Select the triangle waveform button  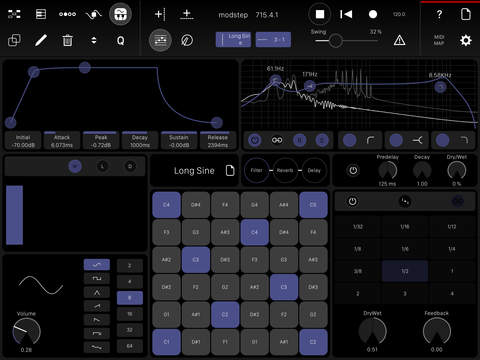[x=97, y=292]
